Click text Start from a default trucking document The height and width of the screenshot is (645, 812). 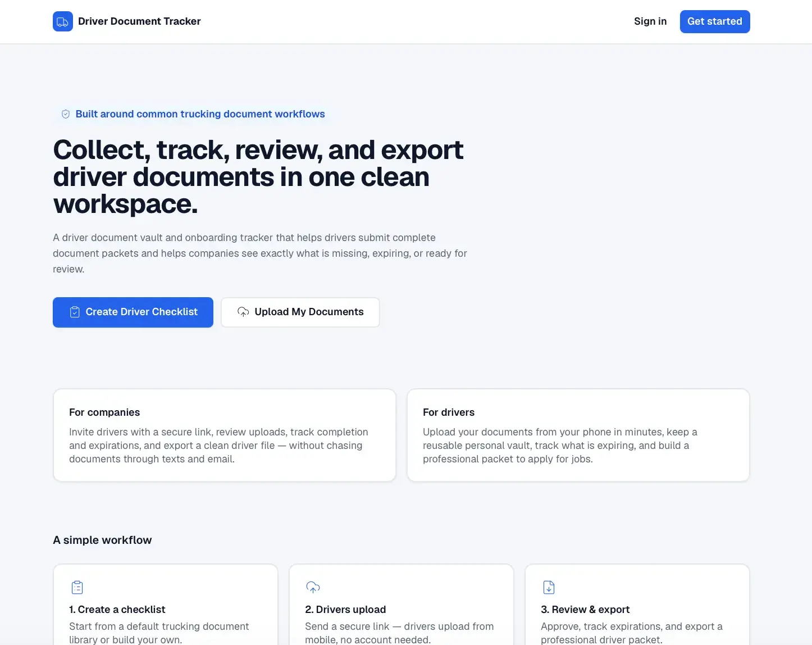pyautogui.click(x=159, y=633)
